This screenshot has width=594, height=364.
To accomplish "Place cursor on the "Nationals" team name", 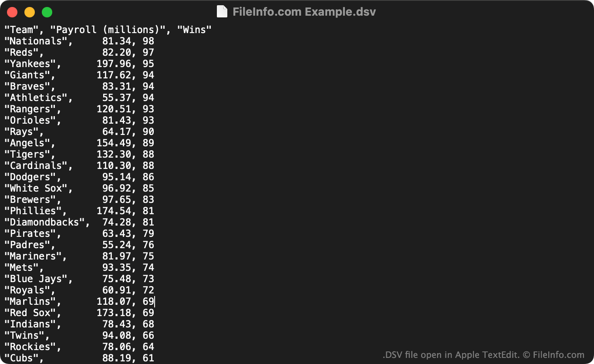I will point(36,41).
